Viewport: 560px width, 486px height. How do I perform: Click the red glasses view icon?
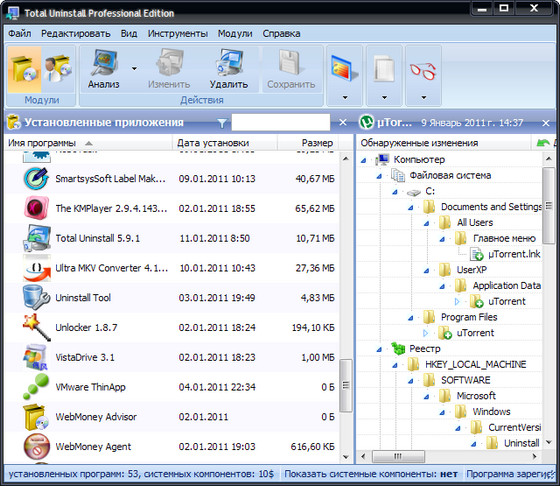424,71
